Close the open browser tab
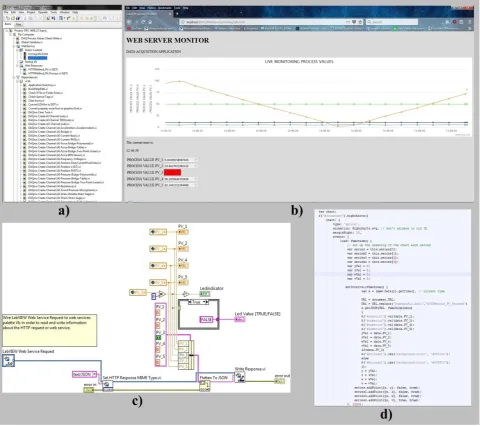 click(x=170, y=14)
